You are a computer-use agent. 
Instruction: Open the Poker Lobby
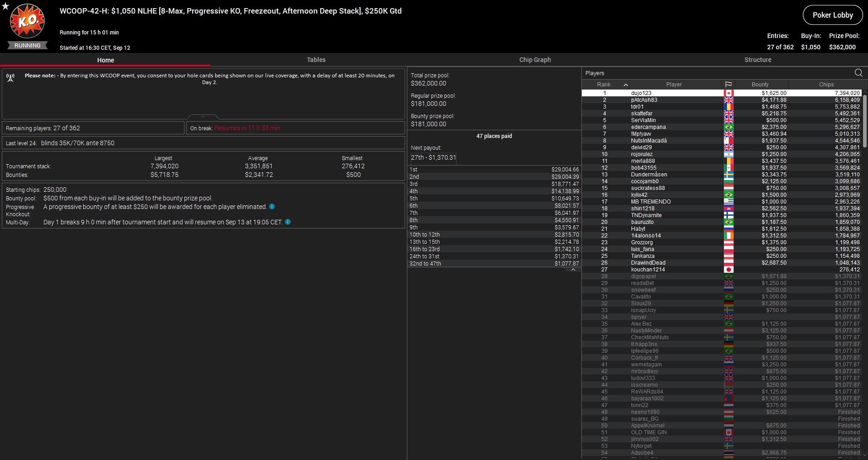click(833, 15)
